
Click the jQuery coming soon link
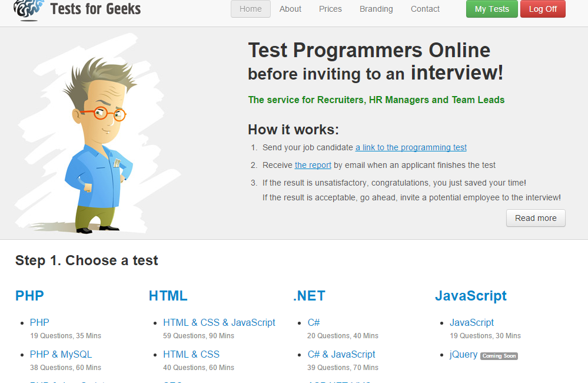coord(464,354)
